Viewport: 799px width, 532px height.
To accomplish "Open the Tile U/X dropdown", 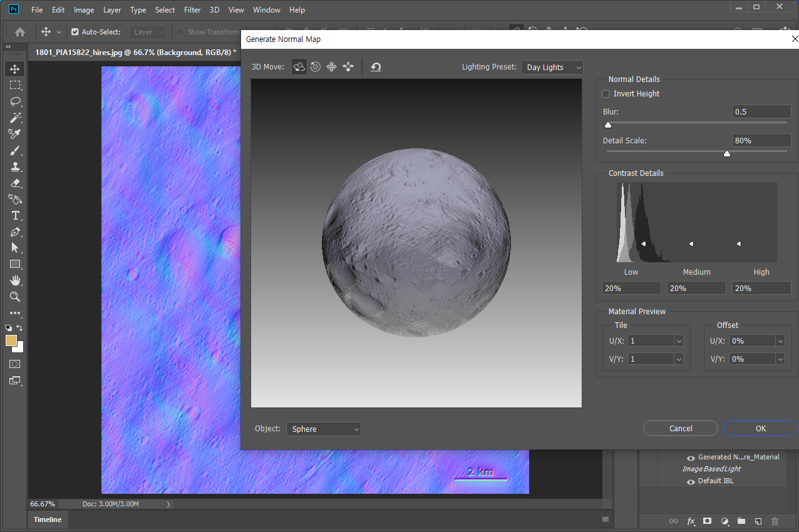I will tap(679, 341).
